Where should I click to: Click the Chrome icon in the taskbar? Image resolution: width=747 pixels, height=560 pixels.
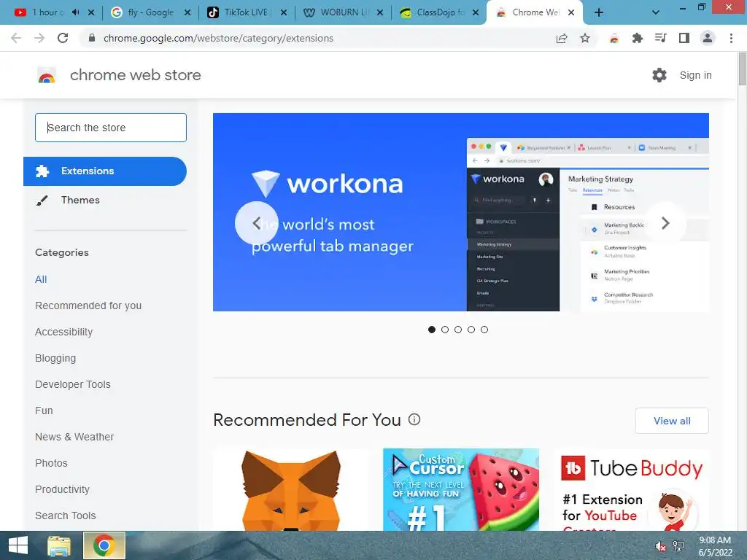(104, 545)
